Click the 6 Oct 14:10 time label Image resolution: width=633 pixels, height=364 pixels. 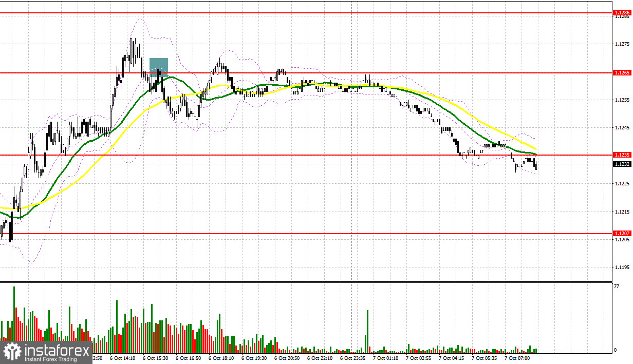click(123, 358)
